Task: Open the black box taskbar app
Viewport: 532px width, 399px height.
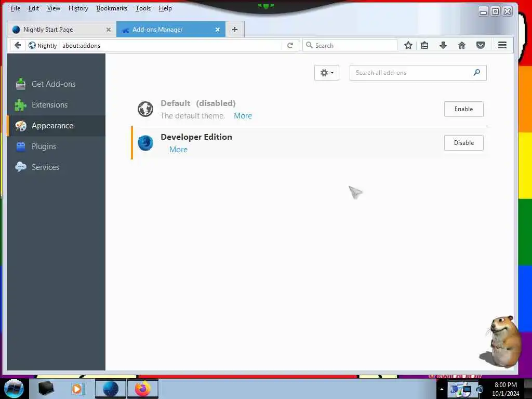Action: tap(46, 389)
